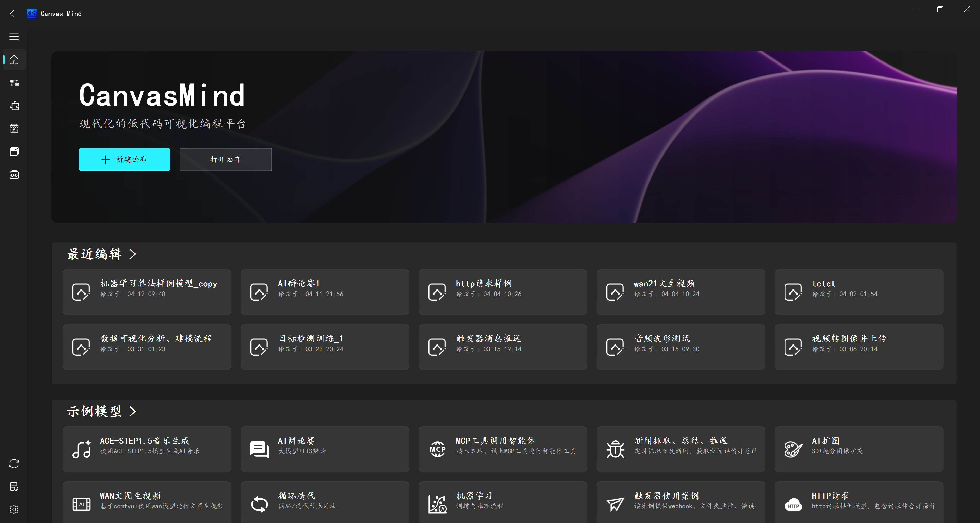Click the refresh sync icon in sidebar
980x523 pixels.
click(14, 464)
